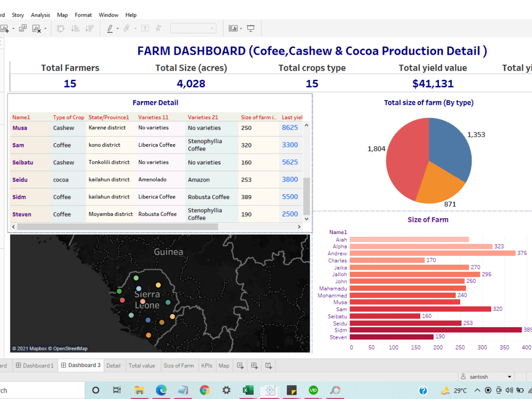Open the Analysis menu
532x399 pixels.
point(40,15)
